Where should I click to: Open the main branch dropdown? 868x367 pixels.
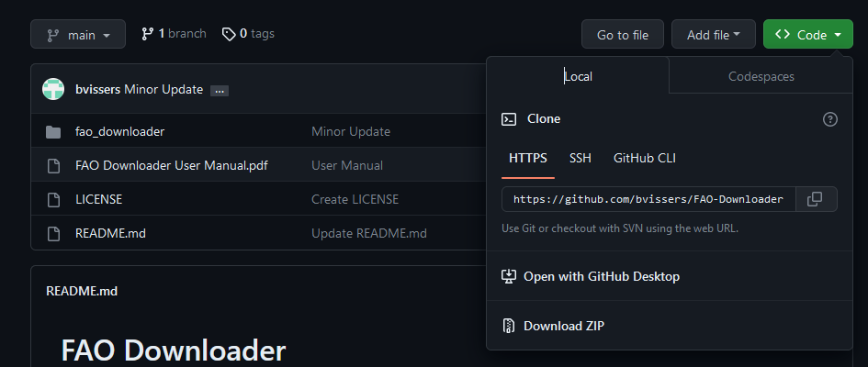pyautogui.click(x=78, y=35)
